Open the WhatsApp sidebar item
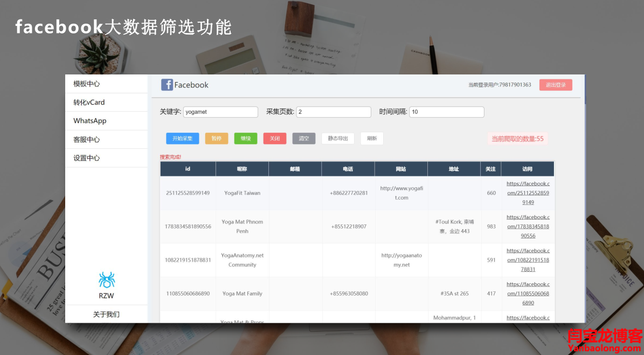Image resolution: width=644 pixels, height=355 pixels. 90,121
